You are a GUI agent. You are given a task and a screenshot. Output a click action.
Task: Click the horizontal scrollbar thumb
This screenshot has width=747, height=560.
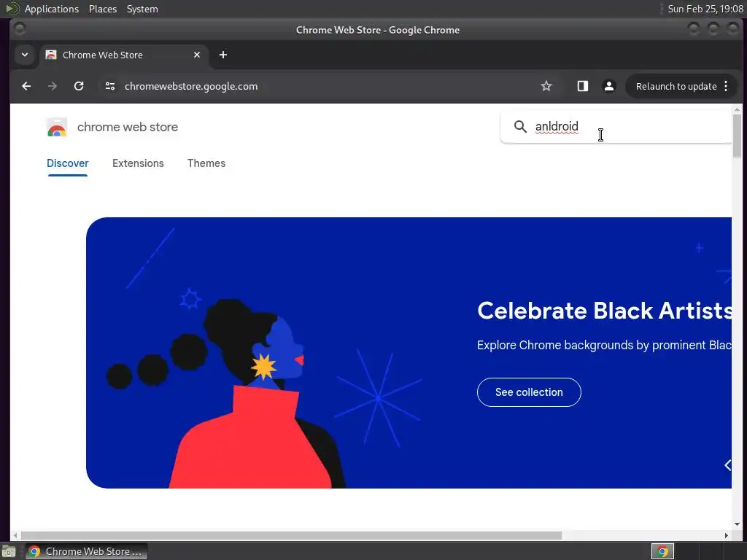click(x=291, y=535)
